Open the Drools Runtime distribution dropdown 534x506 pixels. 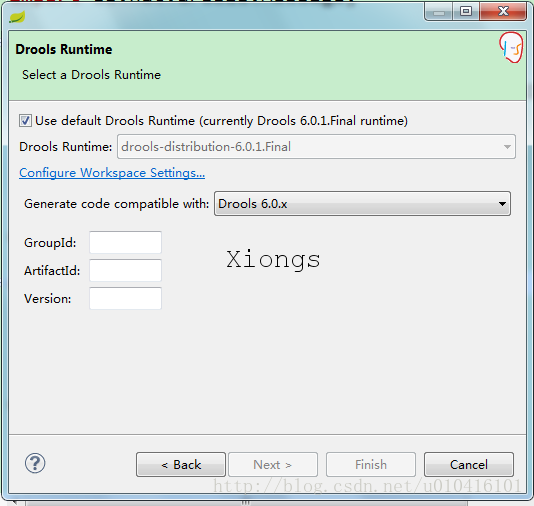point(316,147)
